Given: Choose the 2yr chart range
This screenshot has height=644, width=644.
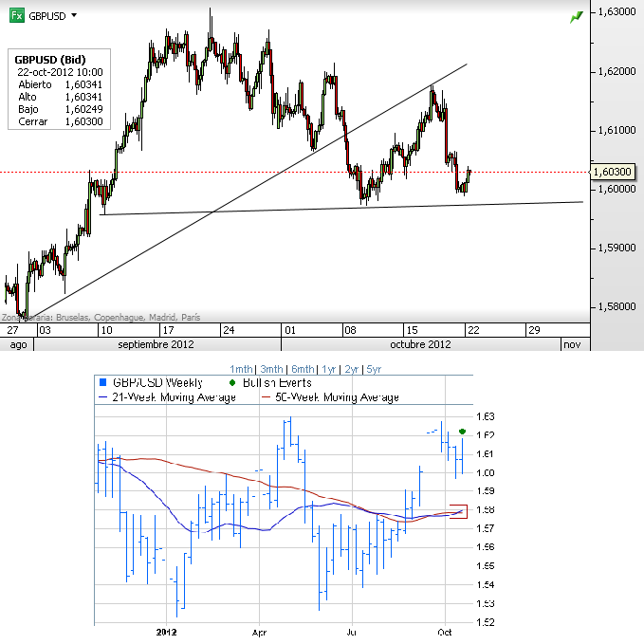Looking at the screenshot, I should coord(352,369).
